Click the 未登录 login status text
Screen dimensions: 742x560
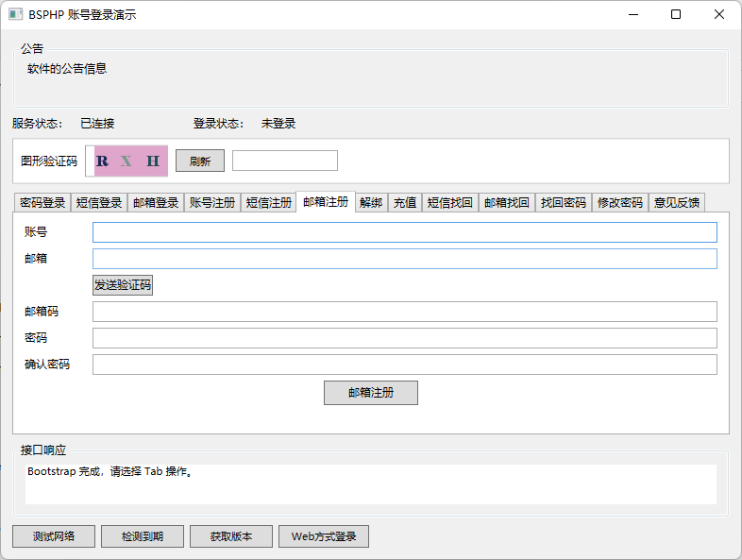click(x=278, y=124)
